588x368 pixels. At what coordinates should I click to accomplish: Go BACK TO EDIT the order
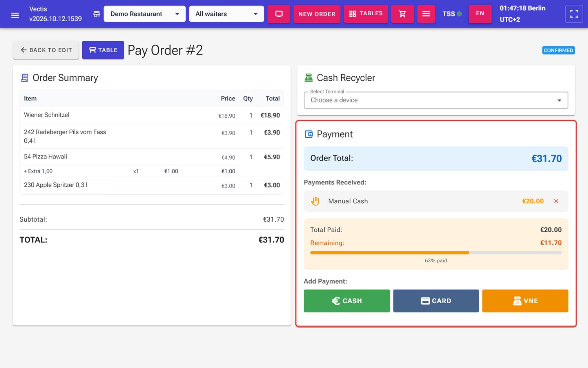(46, 50)
